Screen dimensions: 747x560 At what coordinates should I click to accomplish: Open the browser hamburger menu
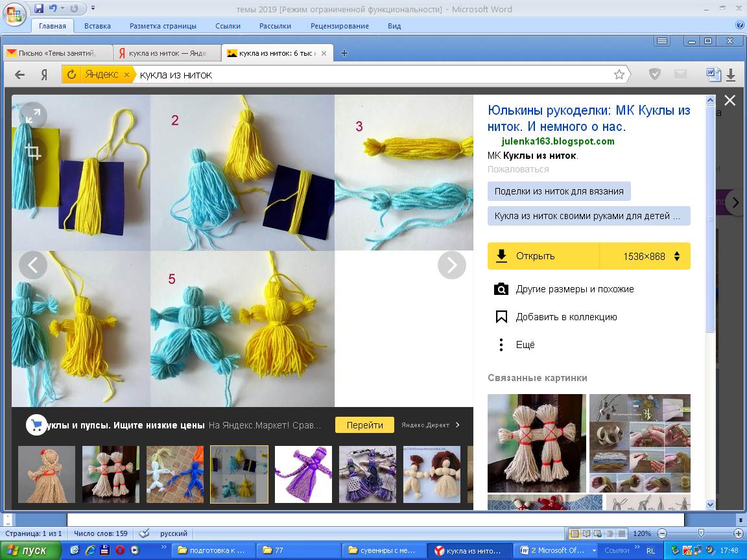(662, 41)
